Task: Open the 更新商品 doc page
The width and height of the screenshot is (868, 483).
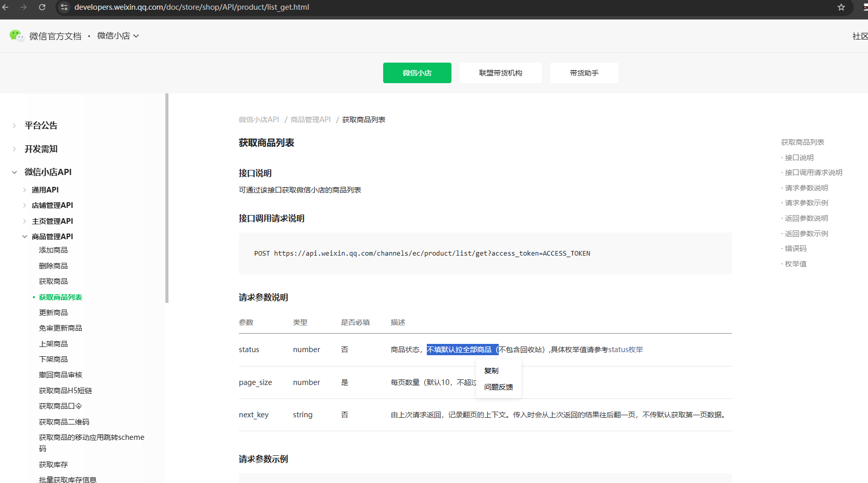Action: [53, 313]
